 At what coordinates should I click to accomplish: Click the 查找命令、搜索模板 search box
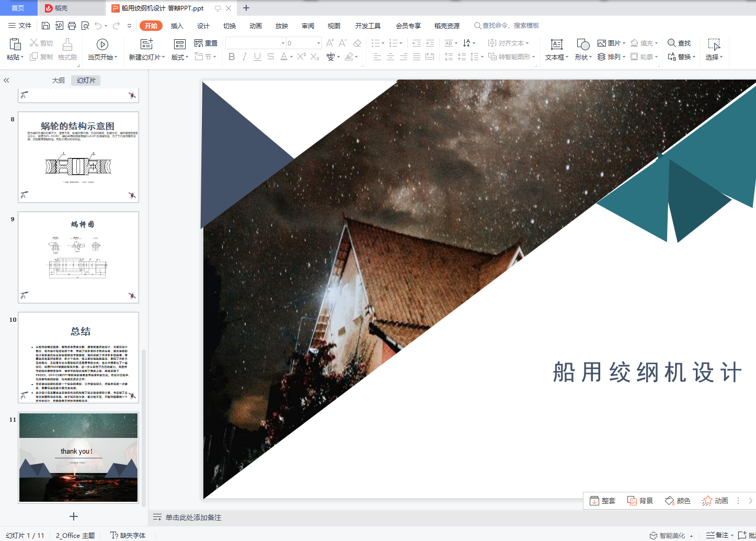point(507,26)
